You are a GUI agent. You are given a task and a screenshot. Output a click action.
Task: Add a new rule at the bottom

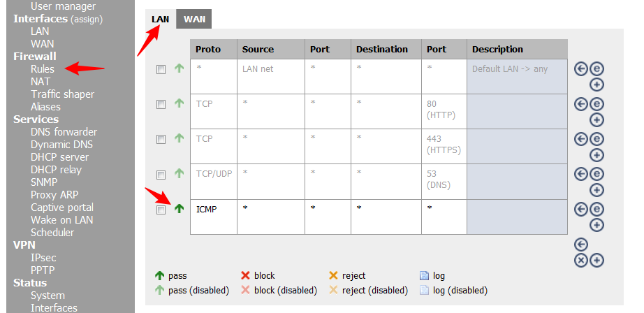tap(597, 260)
